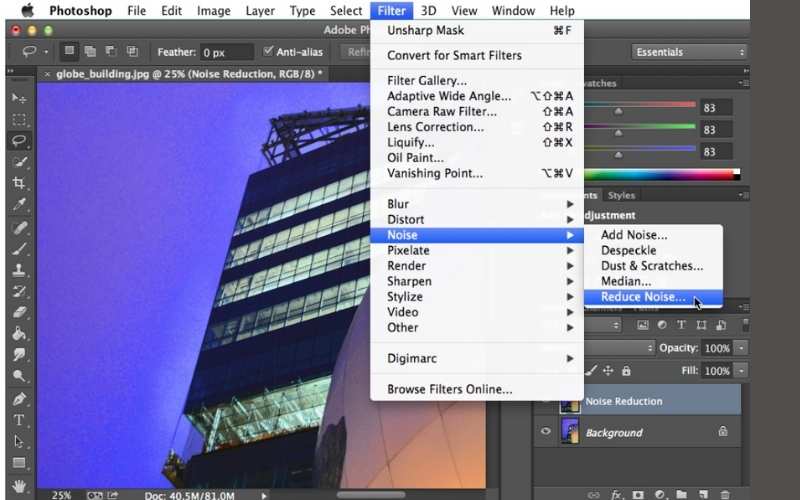
Task: Switch to the Styles panel tab
Action: pos(621,195)
